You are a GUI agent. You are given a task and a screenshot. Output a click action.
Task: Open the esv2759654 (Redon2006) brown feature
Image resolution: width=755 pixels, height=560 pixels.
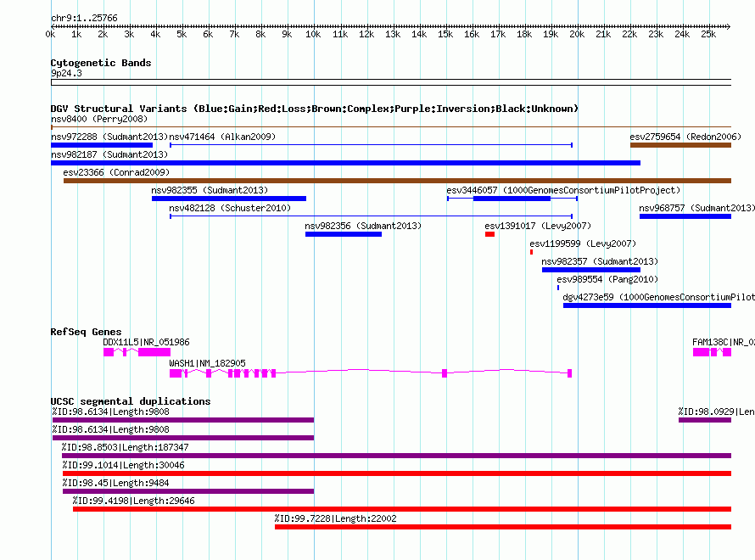tap(680, 145)
